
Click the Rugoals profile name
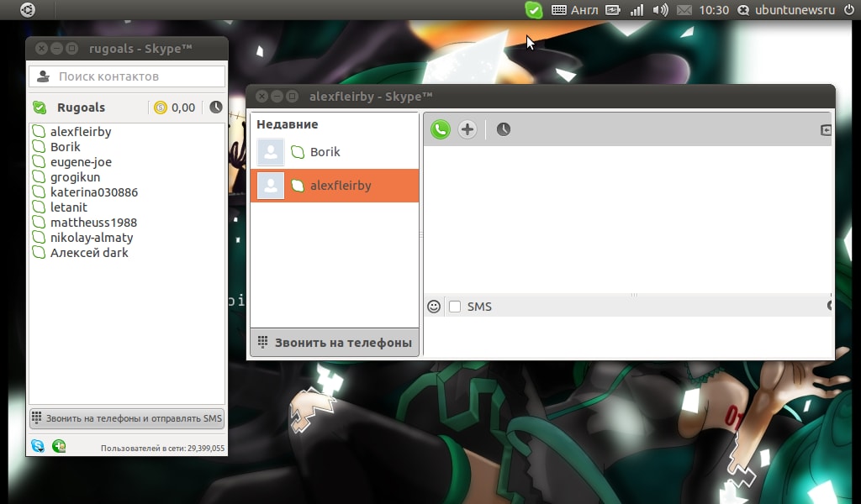81,108
